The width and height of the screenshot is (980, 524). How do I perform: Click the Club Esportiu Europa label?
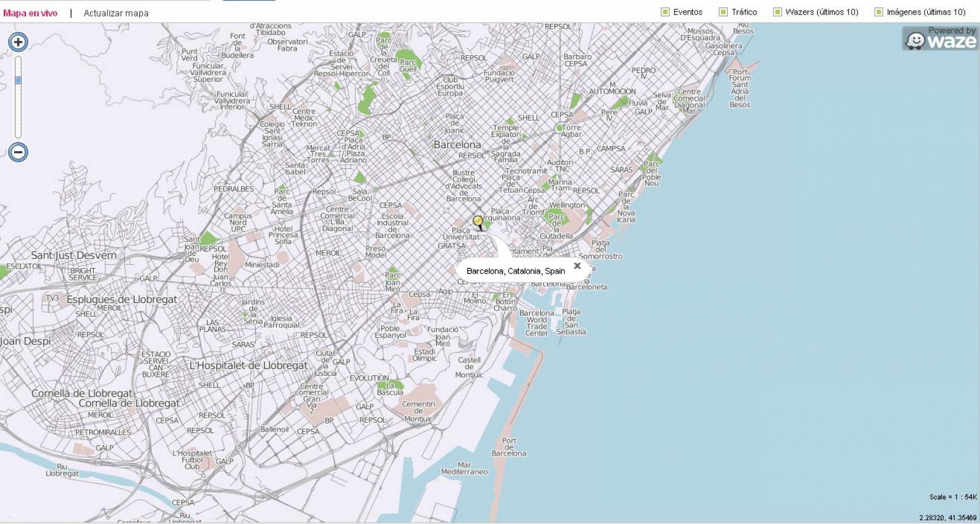(450, 86)
